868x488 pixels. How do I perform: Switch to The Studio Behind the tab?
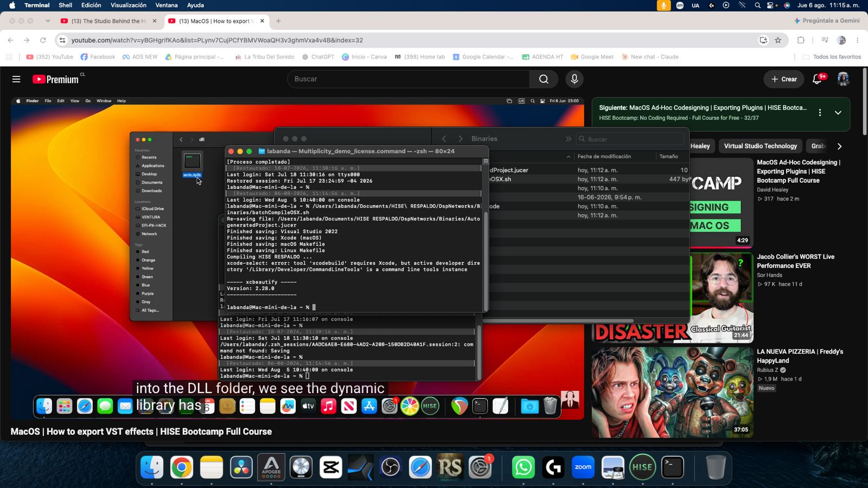[108, 21]
